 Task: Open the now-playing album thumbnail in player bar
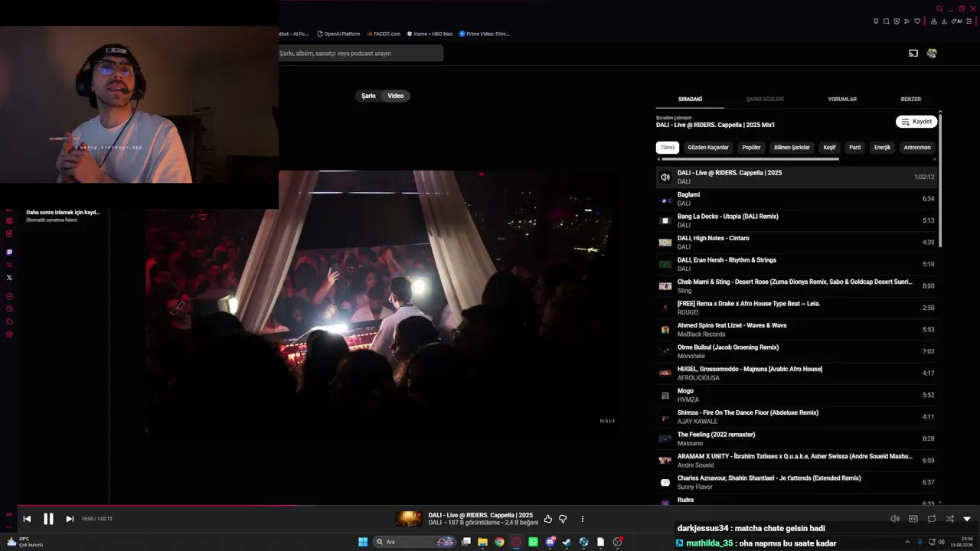click(409, 519)
